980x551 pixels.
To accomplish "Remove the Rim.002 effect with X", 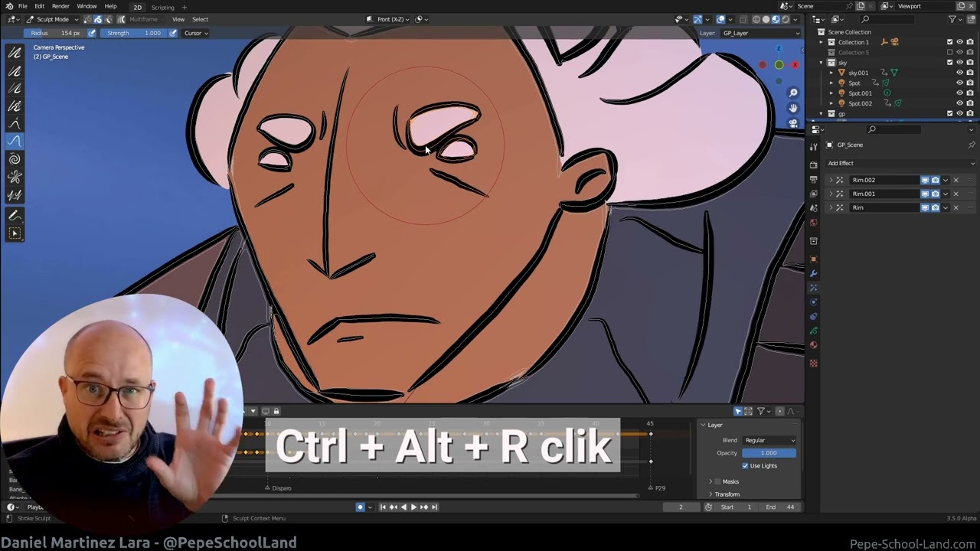I will (955, 180).
